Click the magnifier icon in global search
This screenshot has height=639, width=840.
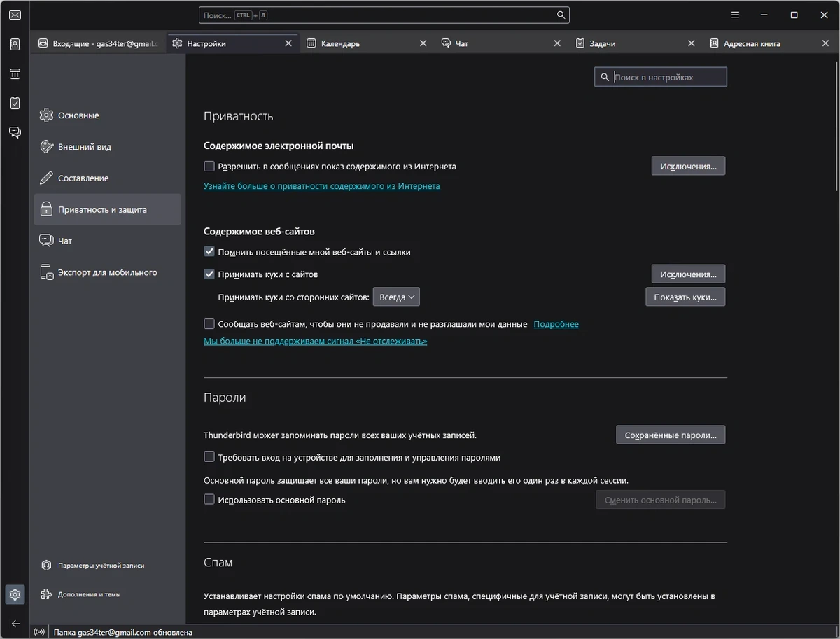561,15
